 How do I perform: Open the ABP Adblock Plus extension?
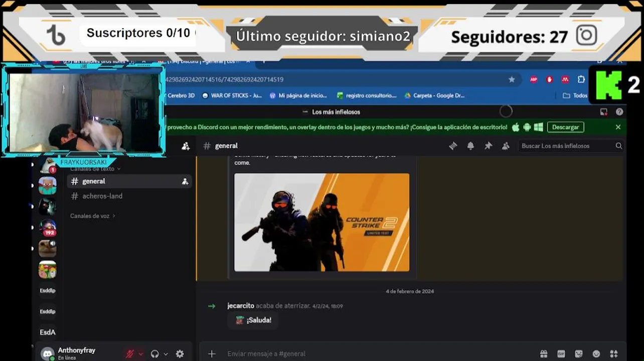tap(534, 79)
